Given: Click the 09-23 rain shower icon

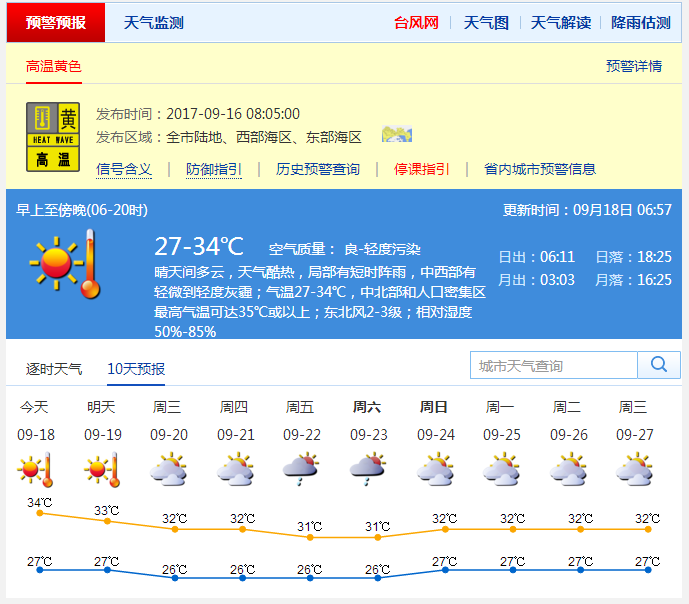Looking at the screenshot, I should pyautogui.click(x=368, y=469).
